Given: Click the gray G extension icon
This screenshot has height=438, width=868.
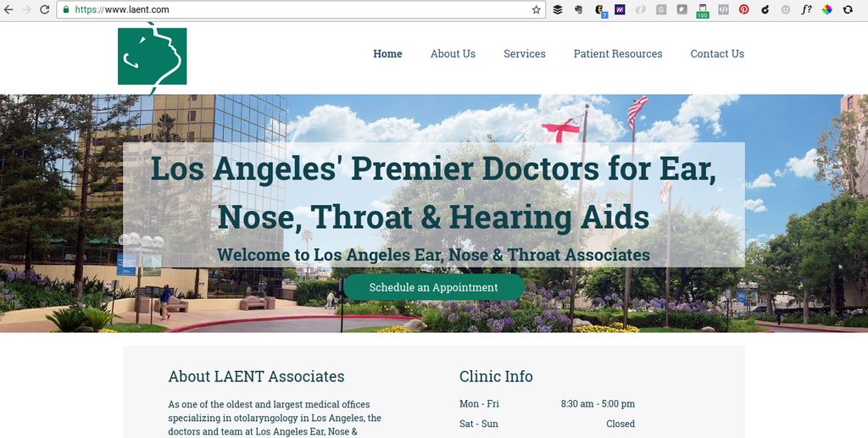Looking at the screenshot, I should point(661,9).
